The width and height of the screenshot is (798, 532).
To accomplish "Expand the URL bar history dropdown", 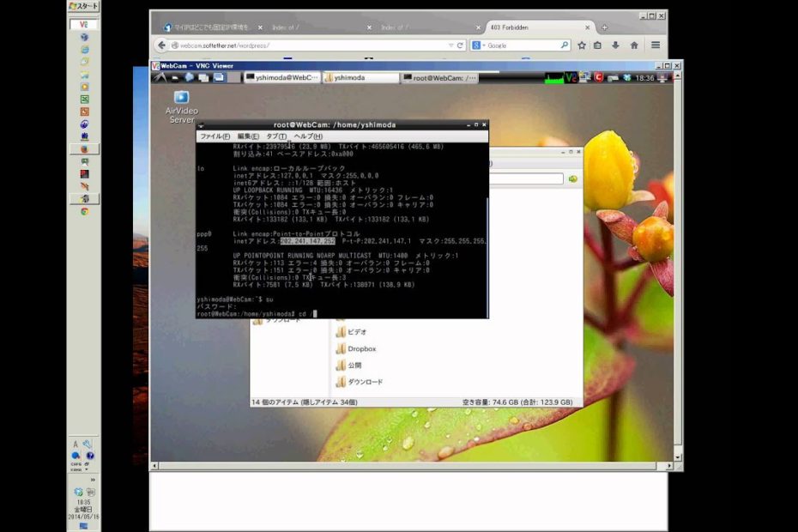I will [450, 45].
